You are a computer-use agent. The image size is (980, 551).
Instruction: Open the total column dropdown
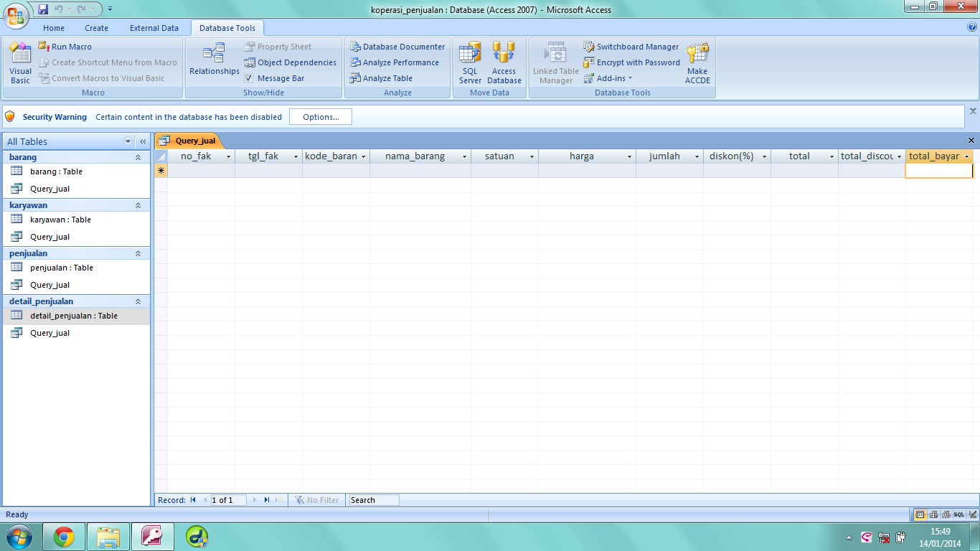pyautogui.click(x=832, y=156)
